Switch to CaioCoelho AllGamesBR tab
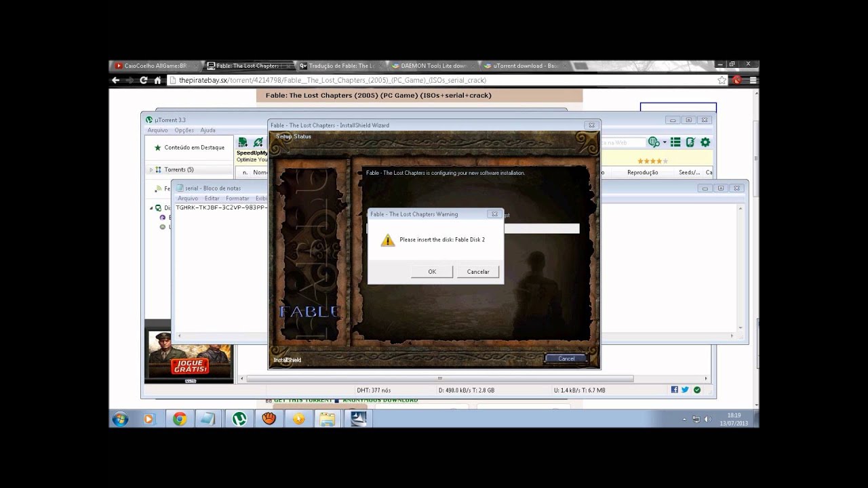Image resolution: width=868 pixels, height=488 pixels. click(155, 66)
